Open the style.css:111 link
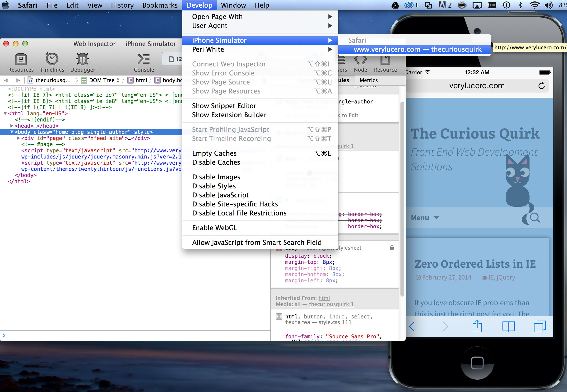Image resolution: width=567 pixels, height=392 pixels. [335, 322]
